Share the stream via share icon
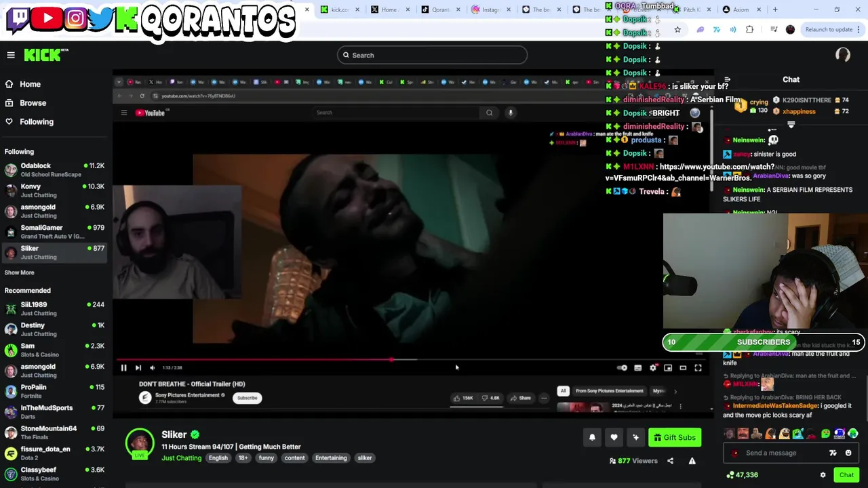868x488 pixels. (x=670, y=461)
